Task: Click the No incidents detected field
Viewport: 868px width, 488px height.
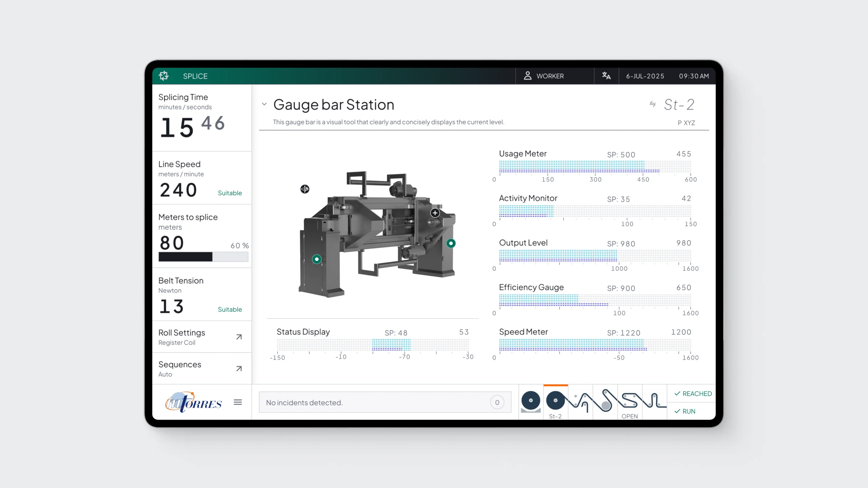Action: pyautogui.click(x=373, y=402)
